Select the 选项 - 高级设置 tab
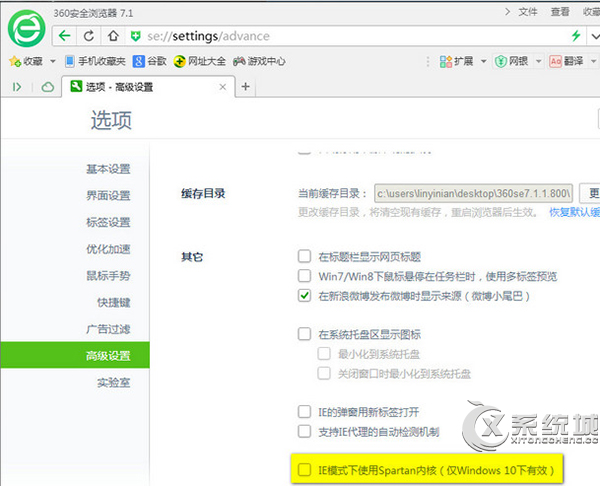Viewport: 600px width, 486px height. [x=148, y=87]
